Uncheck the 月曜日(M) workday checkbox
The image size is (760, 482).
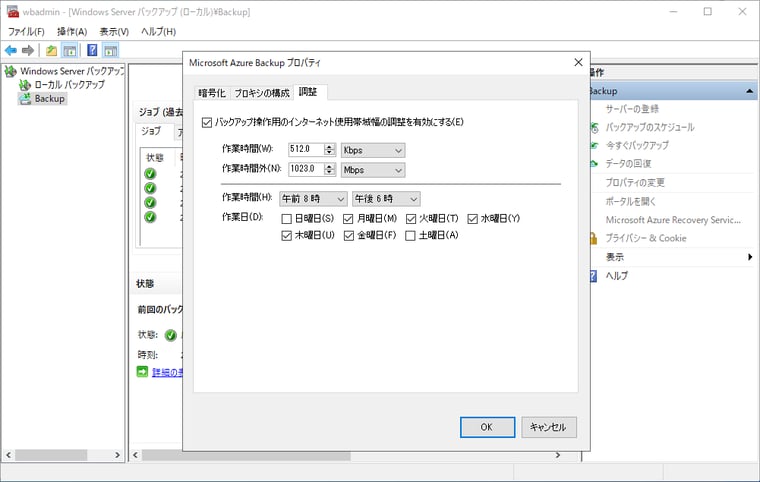(x=348, y=219)
